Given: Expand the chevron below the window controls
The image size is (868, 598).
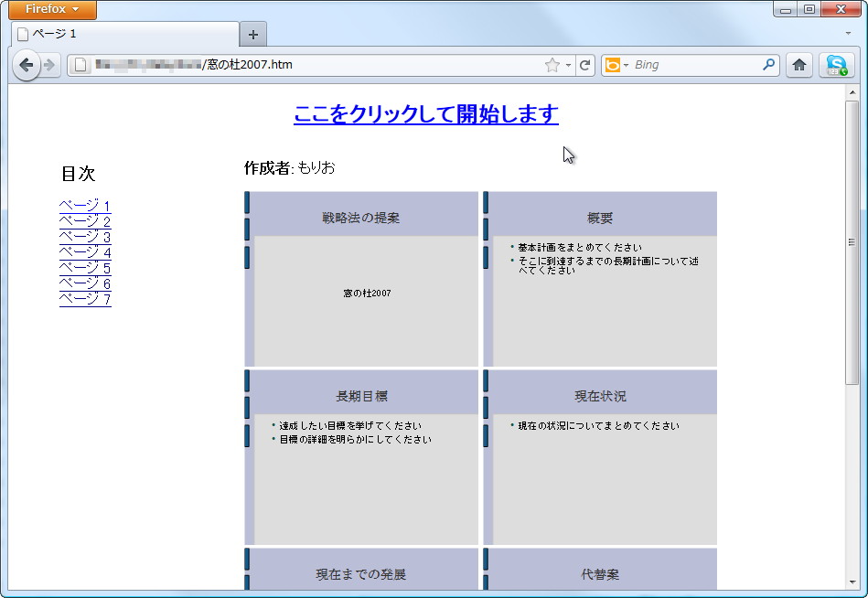Looking at the screenshot, I should (849, 32).
